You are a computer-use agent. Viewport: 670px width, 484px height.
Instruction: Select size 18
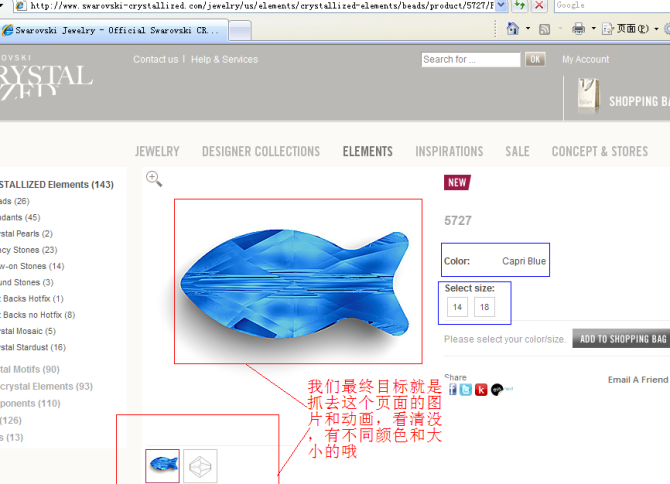pos(484,307)
